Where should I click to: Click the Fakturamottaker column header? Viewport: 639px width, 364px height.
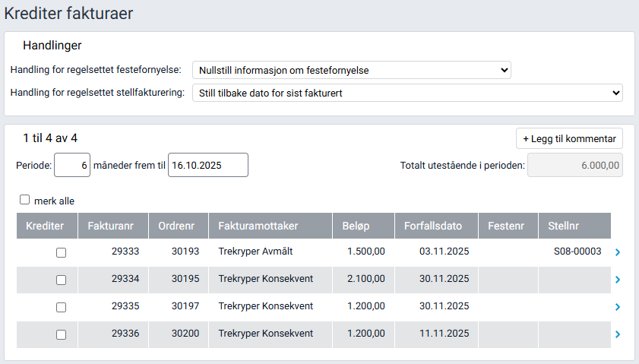(x=270, y=226)
